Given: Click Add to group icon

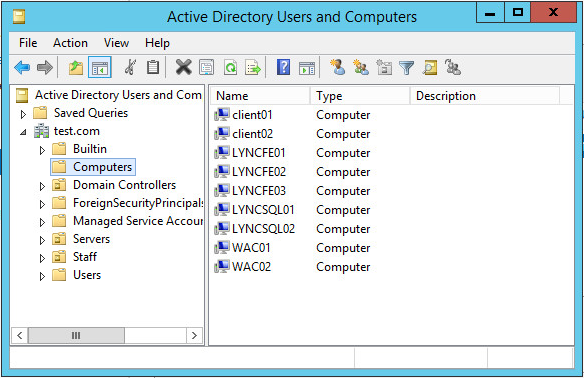Looking at the screenshot, I should [453, 67].
